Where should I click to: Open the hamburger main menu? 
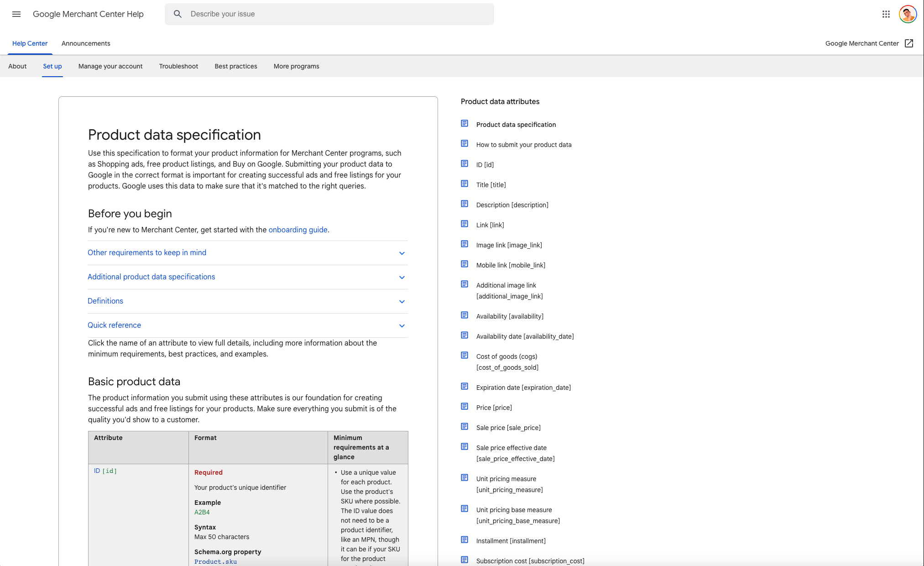coord(16,14)
